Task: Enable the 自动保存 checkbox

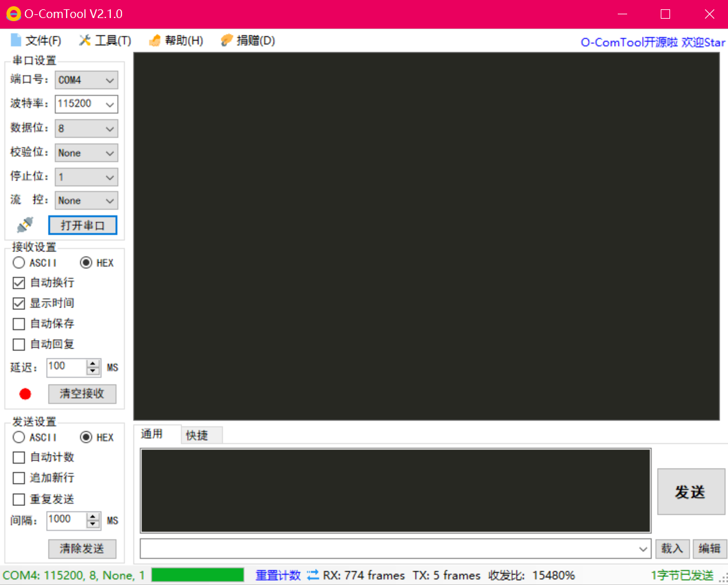Action: coord(19,324)
